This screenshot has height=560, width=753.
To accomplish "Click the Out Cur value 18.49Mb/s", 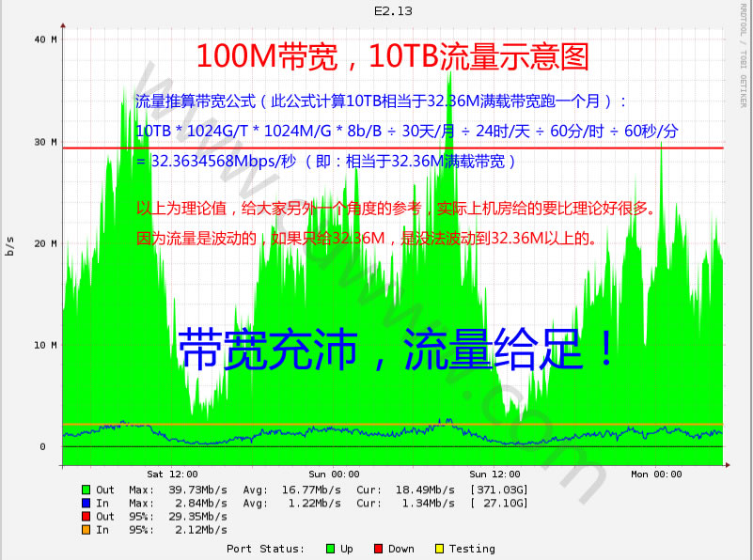I will 425,490.
